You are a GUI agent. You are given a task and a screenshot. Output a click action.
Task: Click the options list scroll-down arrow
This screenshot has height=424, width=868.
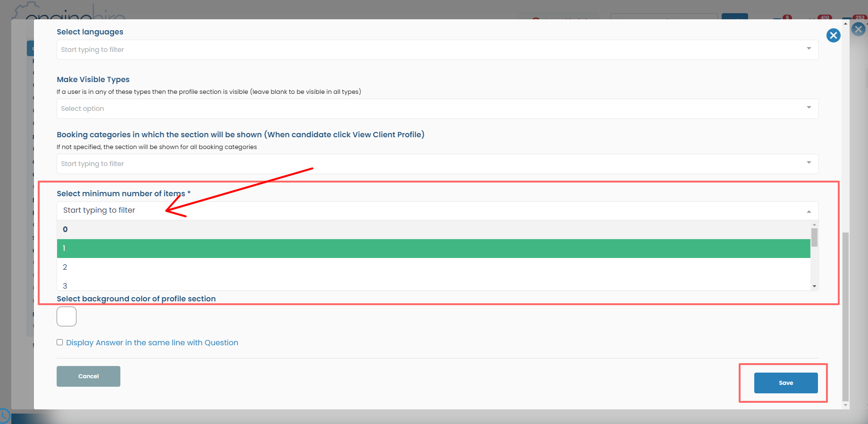[814, 286]
